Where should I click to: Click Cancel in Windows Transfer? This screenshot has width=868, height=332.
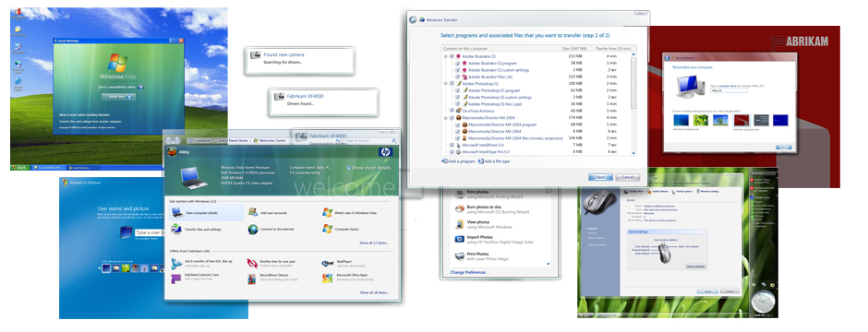click(627, 177)
